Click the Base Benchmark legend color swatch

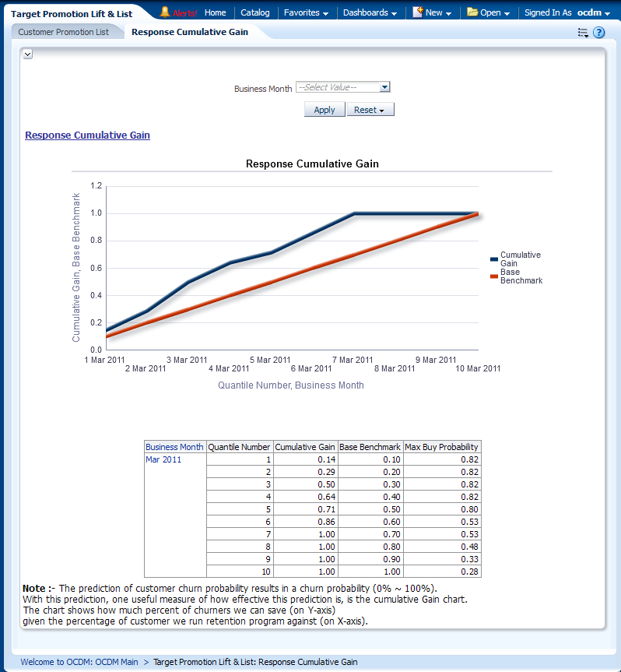[493, 276]
